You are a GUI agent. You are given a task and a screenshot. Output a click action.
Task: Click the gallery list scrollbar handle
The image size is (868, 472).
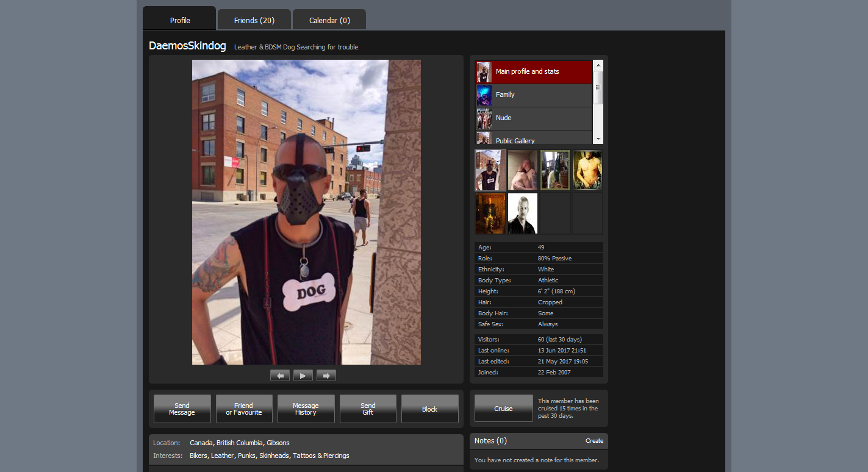coord(598,87)
